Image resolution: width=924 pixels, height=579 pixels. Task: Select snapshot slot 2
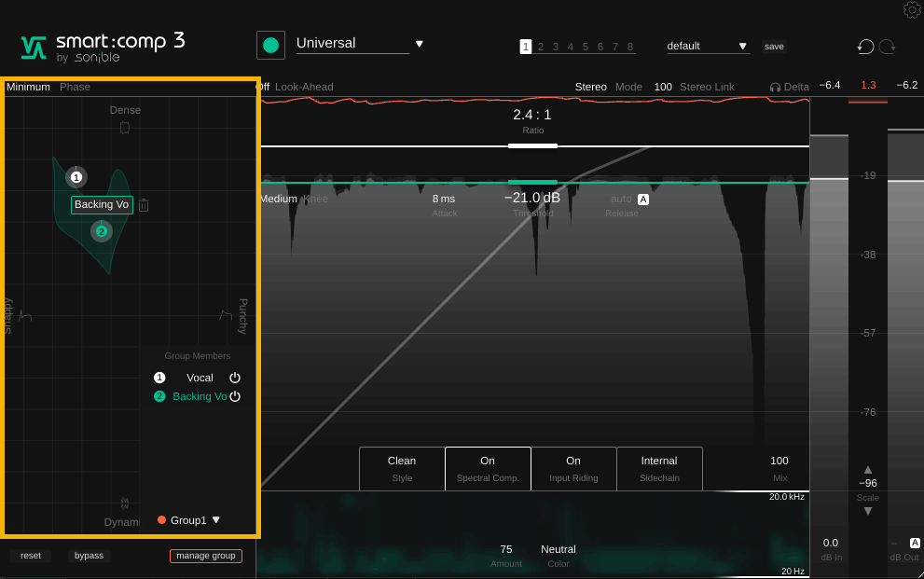(540, 46)
